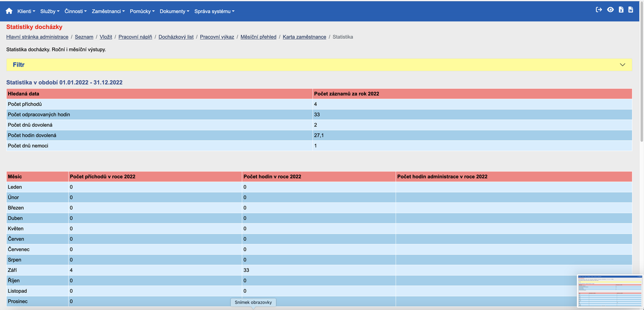Open the Docházkový list page
The height and width of the screenshot is (310, 644).
pyautogui.click(x=176, y=37)
